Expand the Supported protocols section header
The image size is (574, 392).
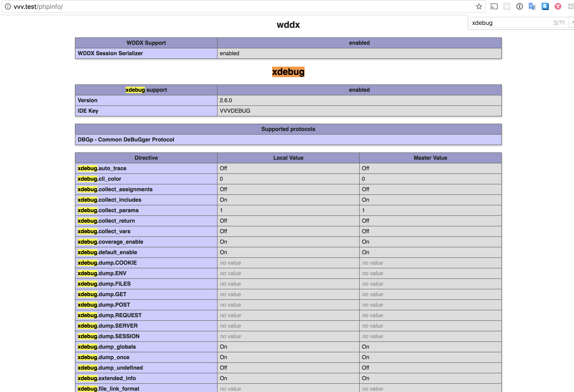coord(288,129)
